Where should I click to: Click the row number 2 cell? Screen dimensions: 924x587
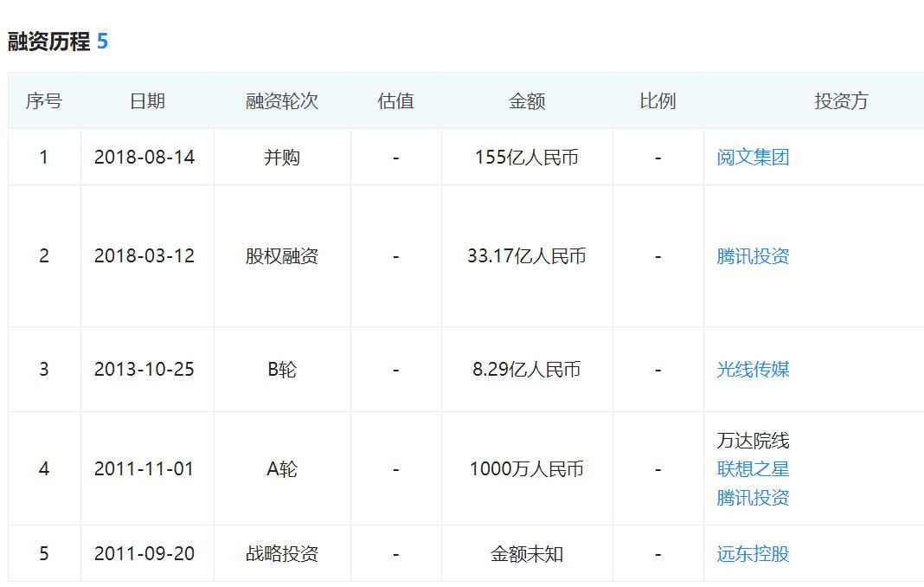pos(44,256)
